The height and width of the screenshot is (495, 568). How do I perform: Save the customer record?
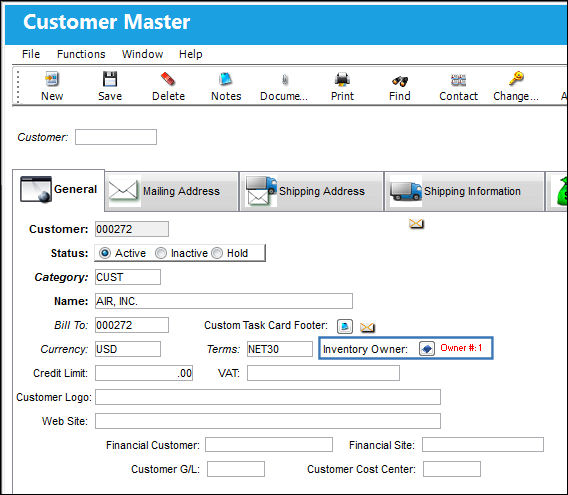(110, 79)
